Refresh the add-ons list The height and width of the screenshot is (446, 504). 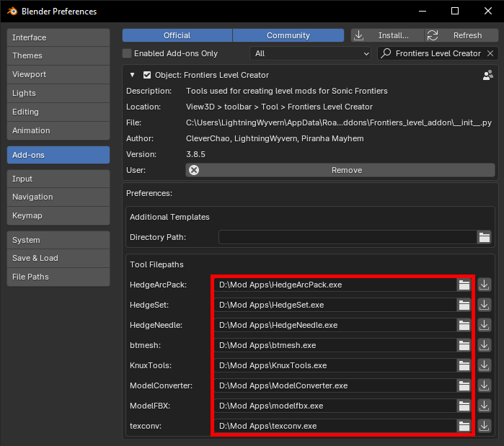(461, 35)
